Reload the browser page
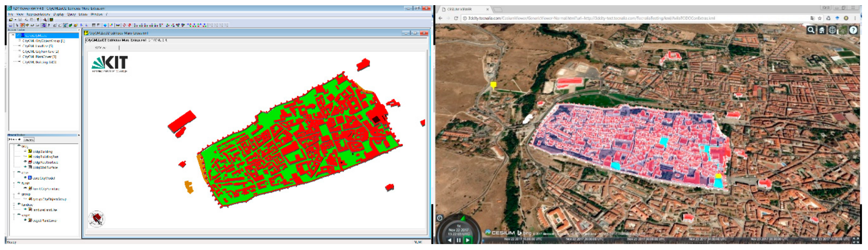The image size is (868, 250). coord(456,18)
